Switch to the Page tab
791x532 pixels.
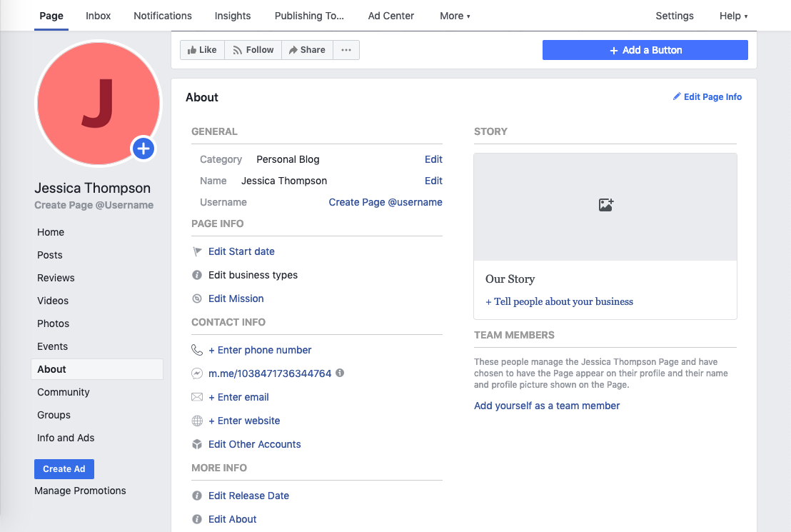51,16
